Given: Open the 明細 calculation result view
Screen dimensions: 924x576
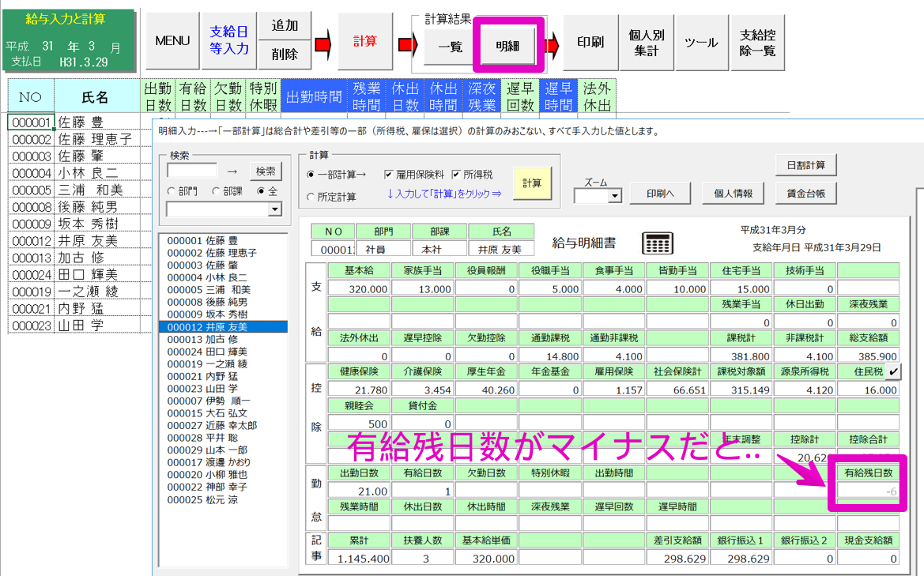Looking at the screenshot, I should tap(507, 47).
